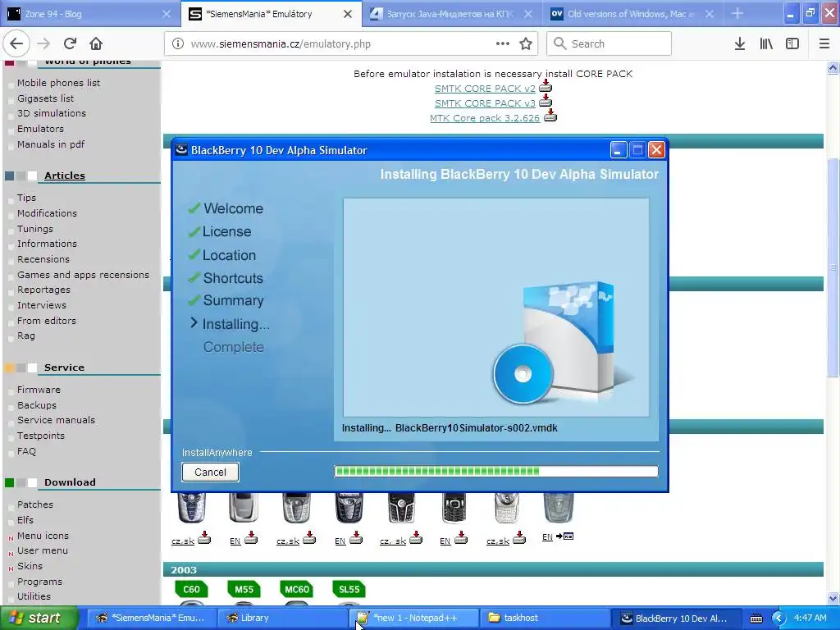Open MTK Core pack 3.2.626 link

485,118
